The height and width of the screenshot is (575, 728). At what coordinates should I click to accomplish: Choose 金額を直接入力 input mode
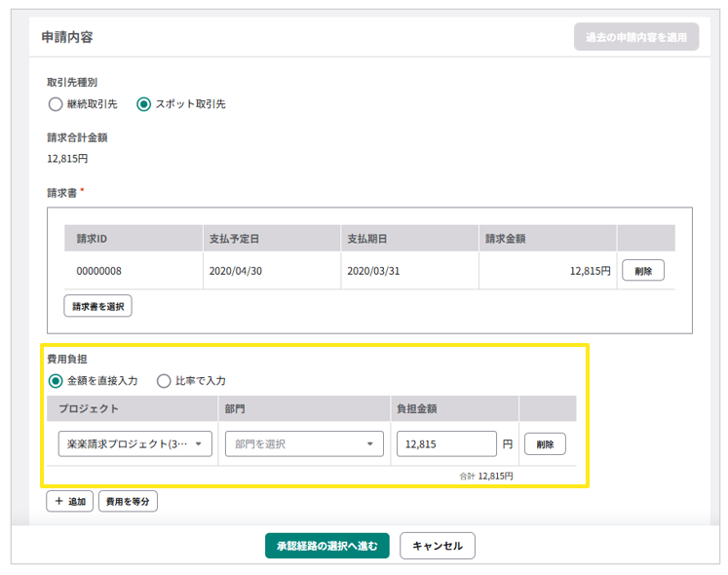[x=55, y=380]
